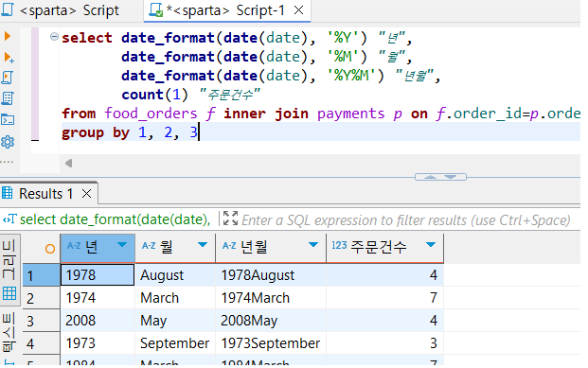Open editor settings gear icon

[8, 142]
